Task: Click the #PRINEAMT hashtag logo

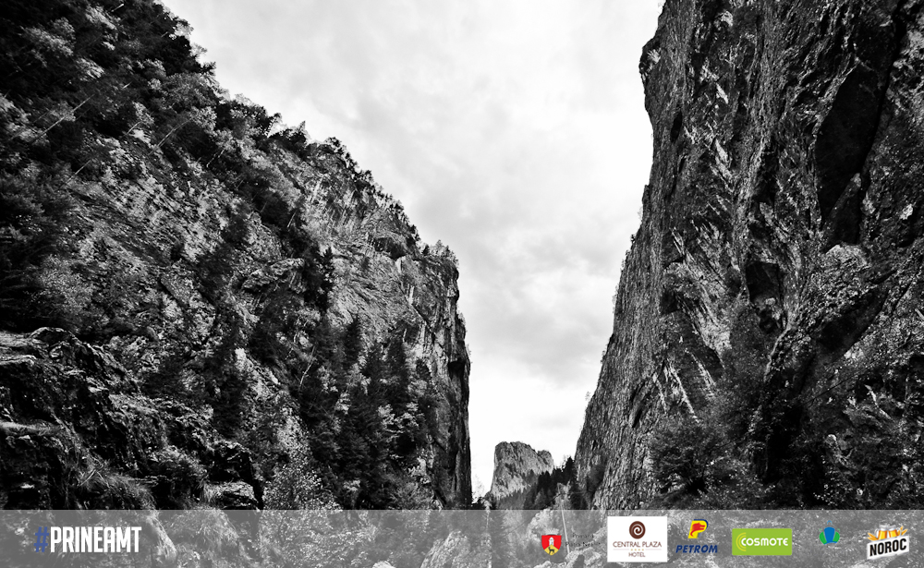Action: tap(88, 539)
